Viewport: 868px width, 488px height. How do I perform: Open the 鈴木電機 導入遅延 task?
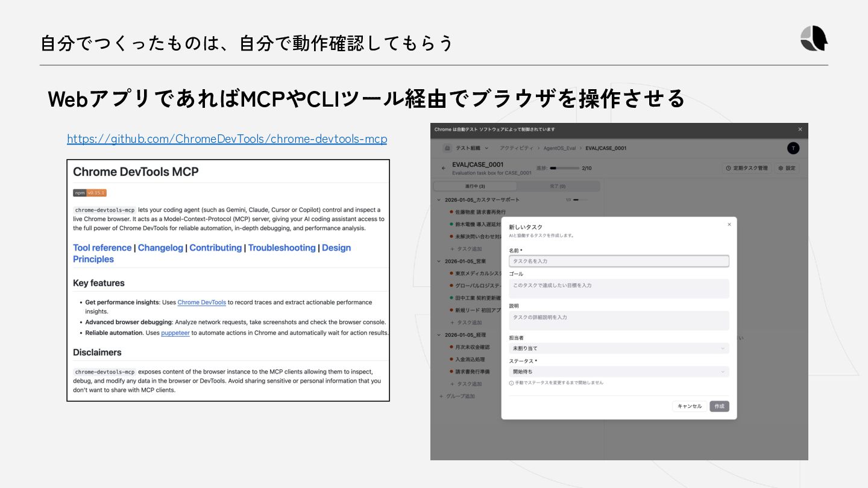coord(476,224)
